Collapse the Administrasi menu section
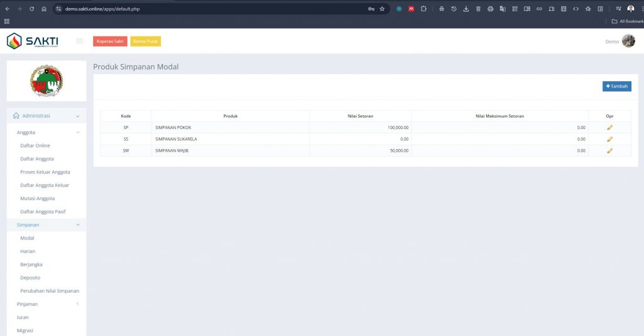This screenshot has height=336, width=644. coord(47,116)
